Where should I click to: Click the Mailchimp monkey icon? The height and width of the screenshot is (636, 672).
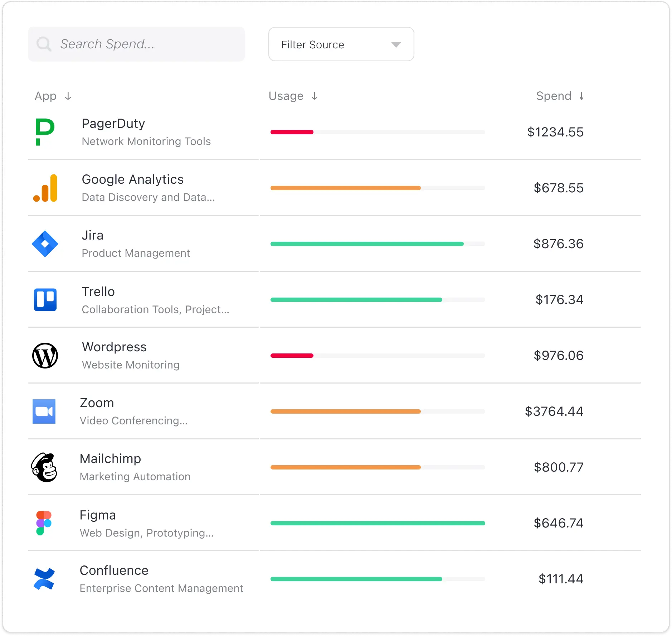(x=44, y=467)
